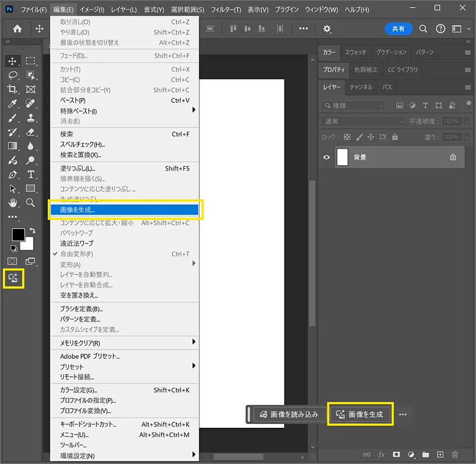Click the white background color swatch
The width and height of the screenshot is (476, 464).
point(29,245)
